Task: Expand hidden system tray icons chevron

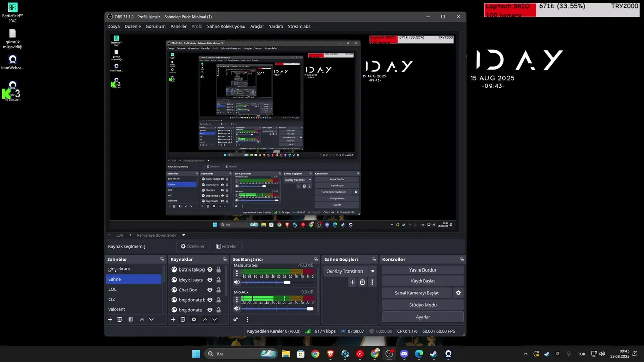Action: point(525,354)
